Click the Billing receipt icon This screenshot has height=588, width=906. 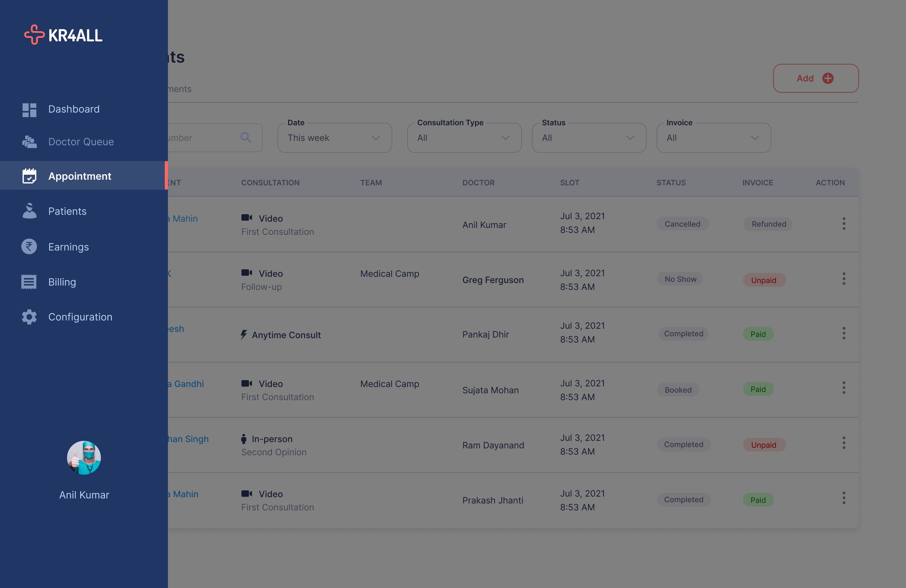tap(29, 282)
